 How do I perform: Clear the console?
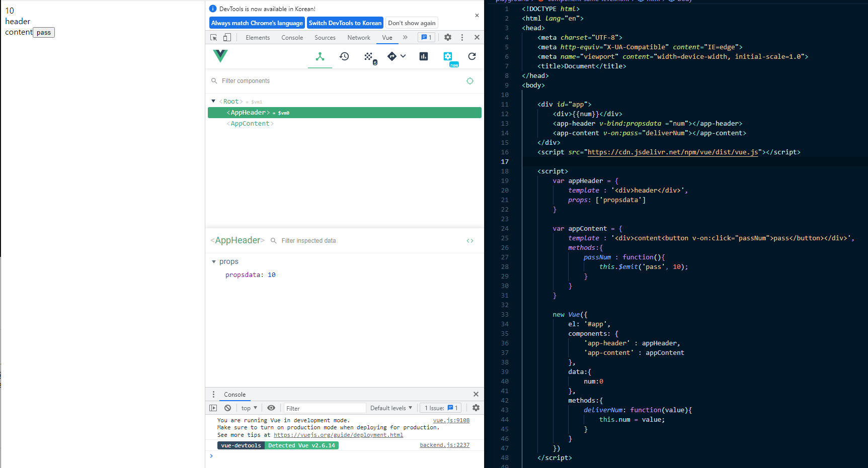[228, 408]
